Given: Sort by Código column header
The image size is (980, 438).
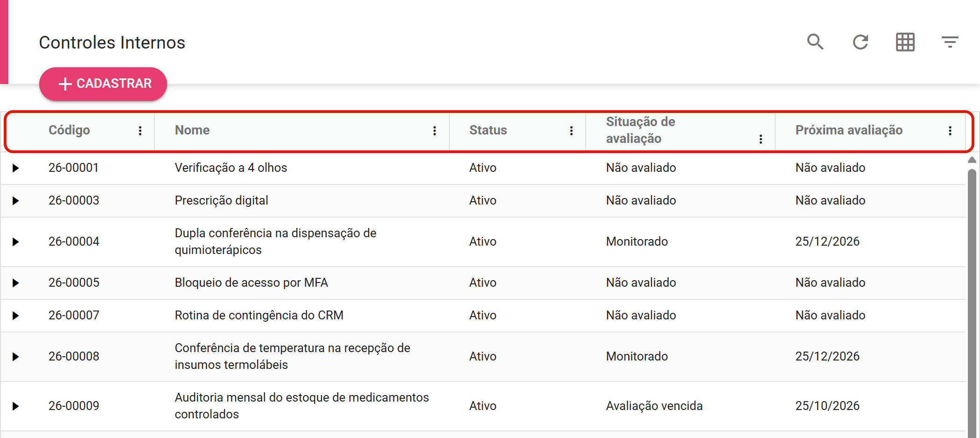Looking at the screenshot, I should (69, 130).
